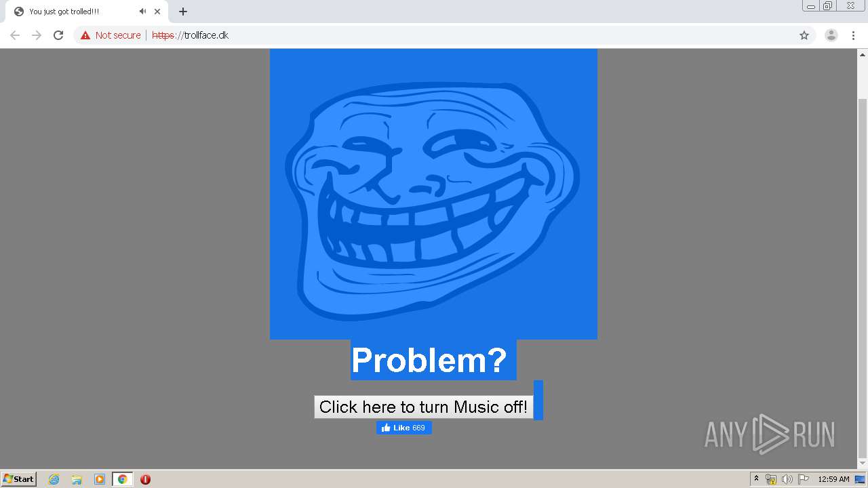Click the network tray icon
The width and height of the screenshot is (868, 488).
click(771, 479)
